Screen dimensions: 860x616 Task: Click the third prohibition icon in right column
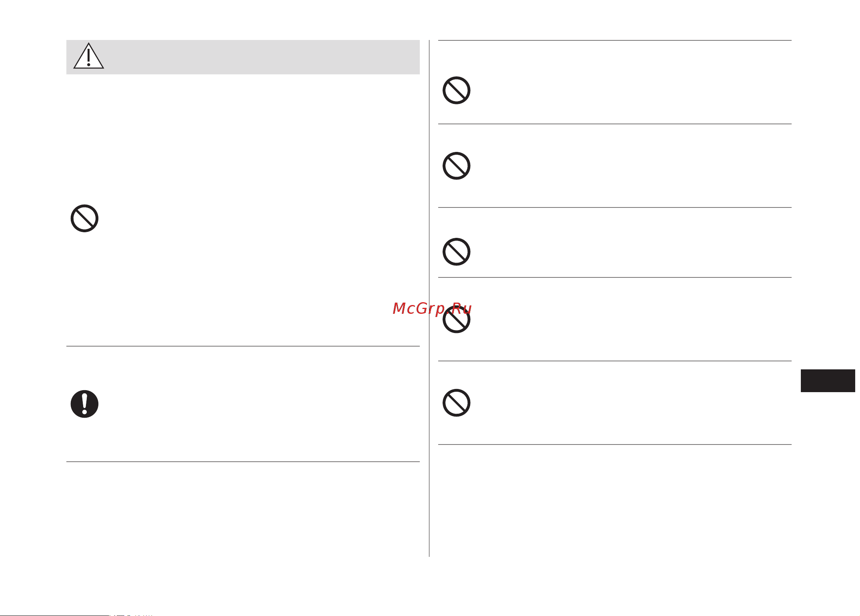456,252
